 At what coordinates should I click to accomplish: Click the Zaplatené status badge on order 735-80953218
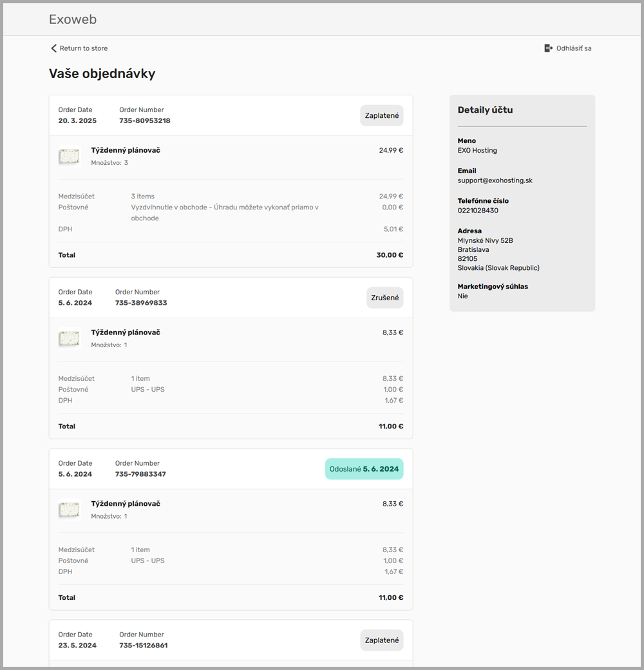pos(381,115)
